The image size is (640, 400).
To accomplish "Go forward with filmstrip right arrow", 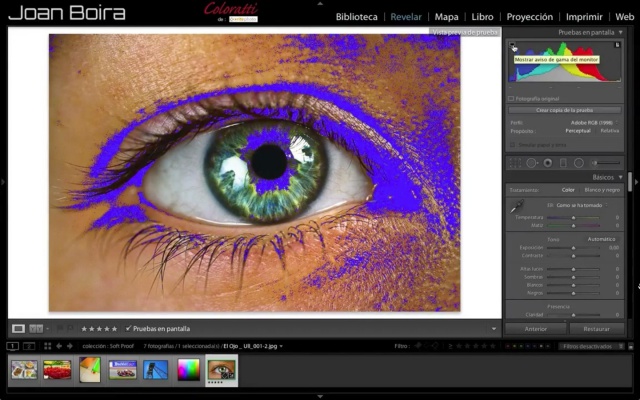I will pyautogui.click(x=70, y=346).
